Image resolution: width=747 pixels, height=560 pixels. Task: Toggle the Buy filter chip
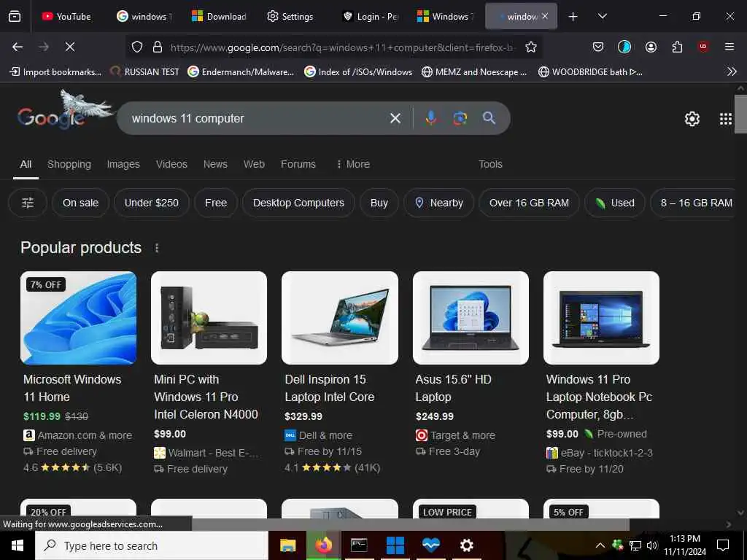tap(379, 203)
